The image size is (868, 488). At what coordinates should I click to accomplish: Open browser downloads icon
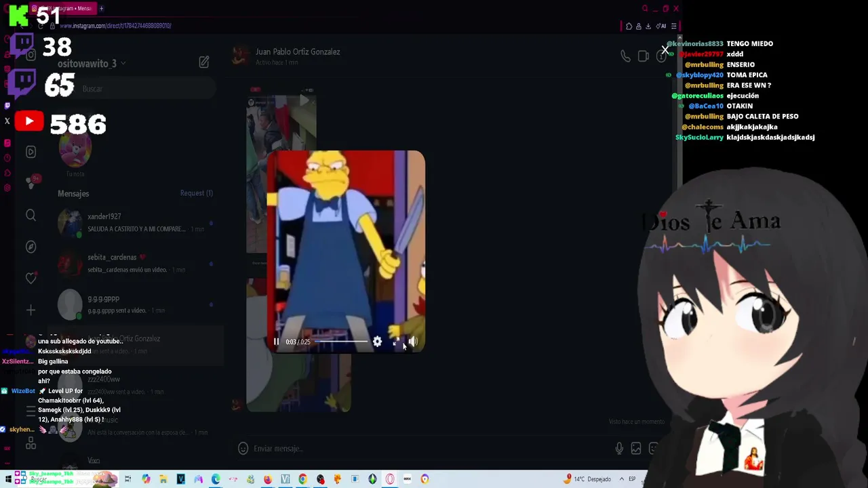pyautogui.click(x=648, y=26)
